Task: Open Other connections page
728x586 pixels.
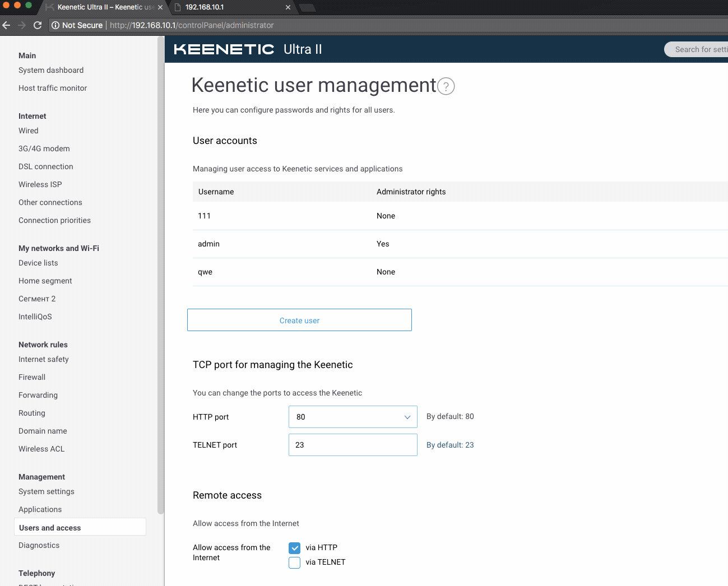Action: pyautogui.click(x=50, y=202)
